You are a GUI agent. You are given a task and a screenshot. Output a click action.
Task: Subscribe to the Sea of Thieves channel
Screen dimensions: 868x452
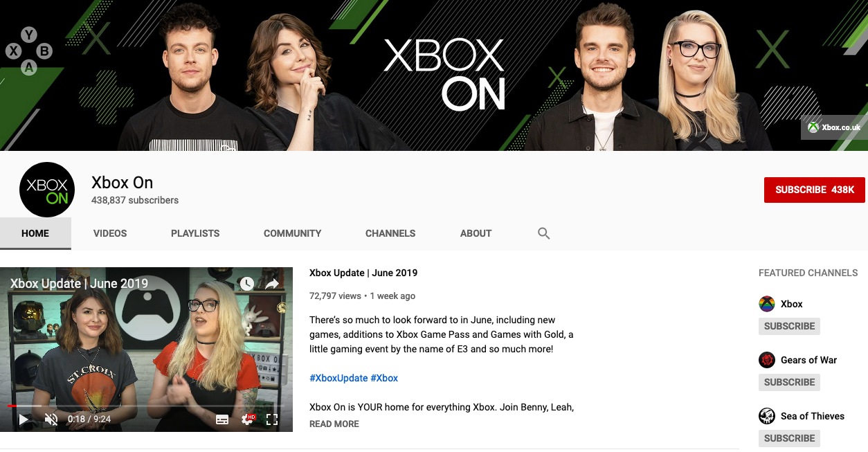click(x=789, y=438)
